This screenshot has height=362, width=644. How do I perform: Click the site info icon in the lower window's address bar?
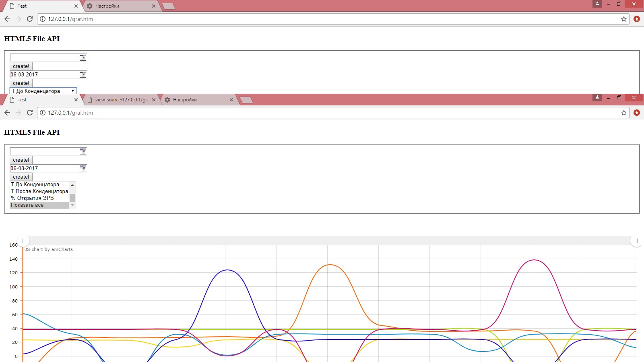(43, 113)
